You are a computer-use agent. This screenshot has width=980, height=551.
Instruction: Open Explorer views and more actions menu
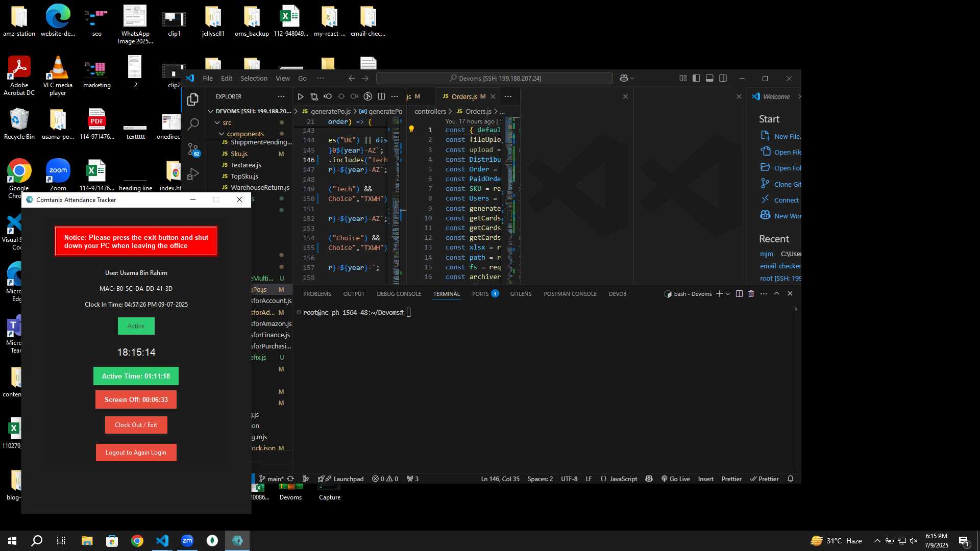pos(281,96)
